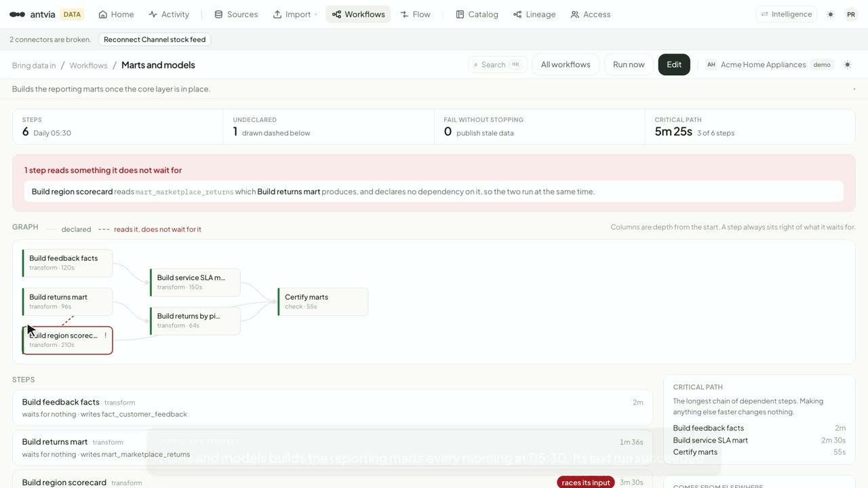Open the Intelligence panel
Screen dimensions: 868x488
(x=787, y=14)
